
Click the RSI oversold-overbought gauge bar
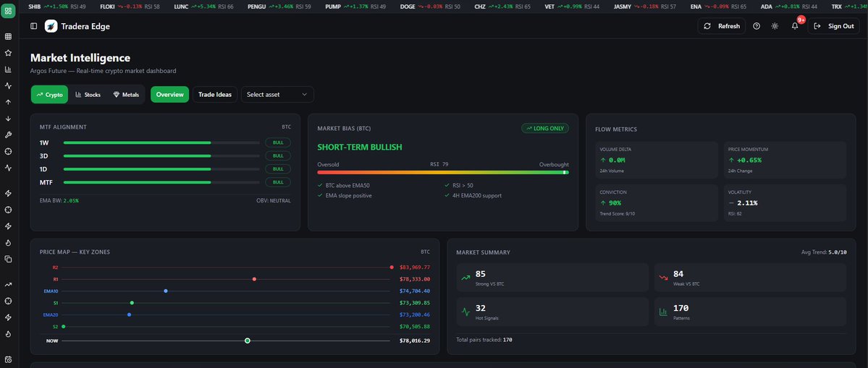pos(442,172)
